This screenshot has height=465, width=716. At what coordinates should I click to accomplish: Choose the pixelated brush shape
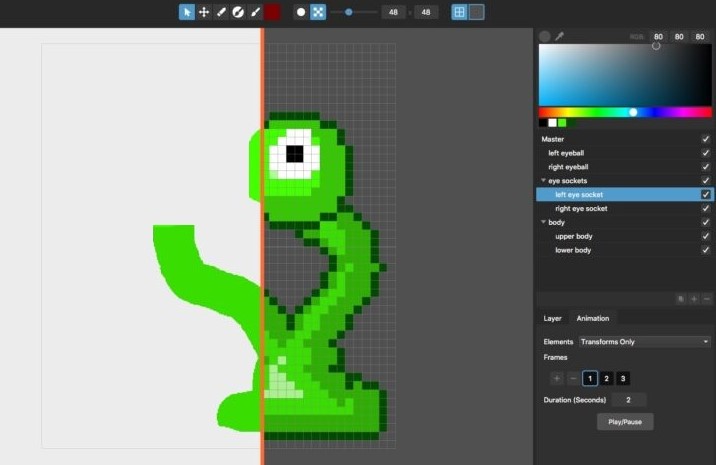click(x=318, y=12)
